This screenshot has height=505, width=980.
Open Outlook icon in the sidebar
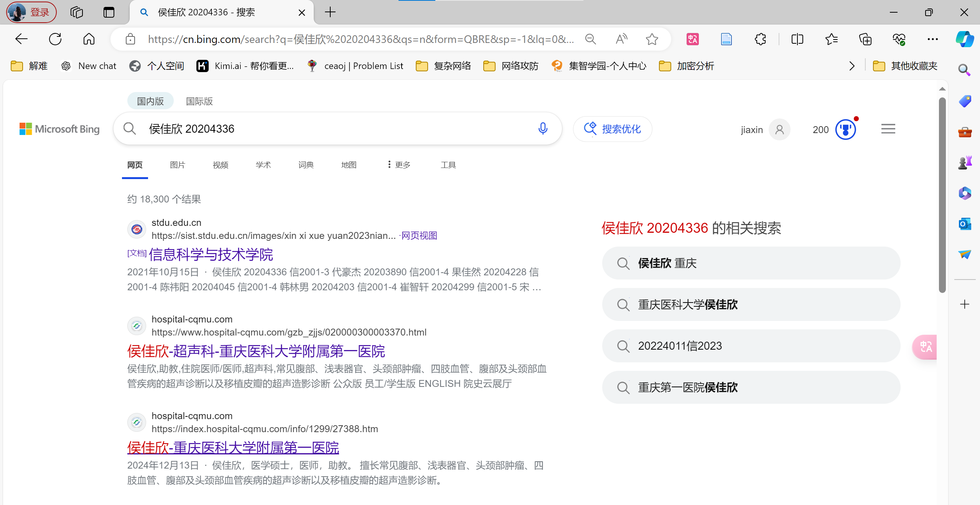pos(965,224)
